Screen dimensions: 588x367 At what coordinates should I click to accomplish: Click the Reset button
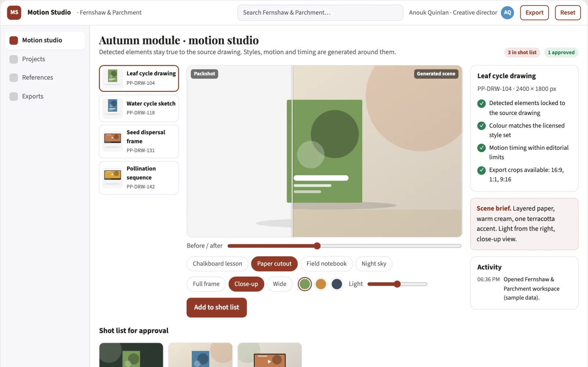pos(568,12)
